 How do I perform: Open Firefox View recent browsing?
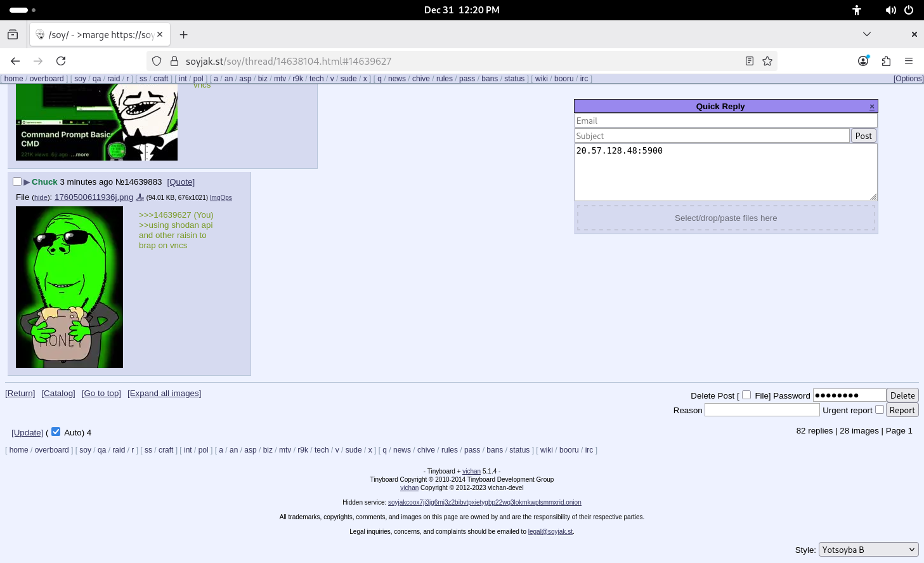pyautogui.click(x=13, y=34)
